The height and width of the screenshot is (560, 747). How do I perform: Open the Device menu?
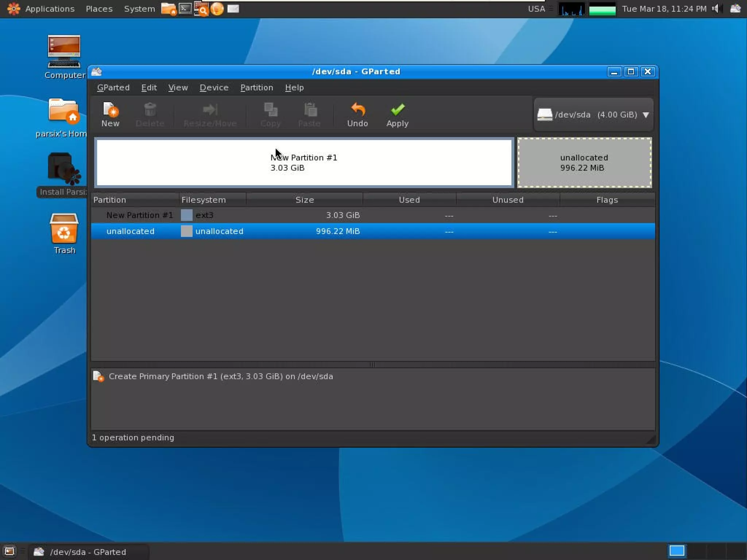click(x=214, y=87)
